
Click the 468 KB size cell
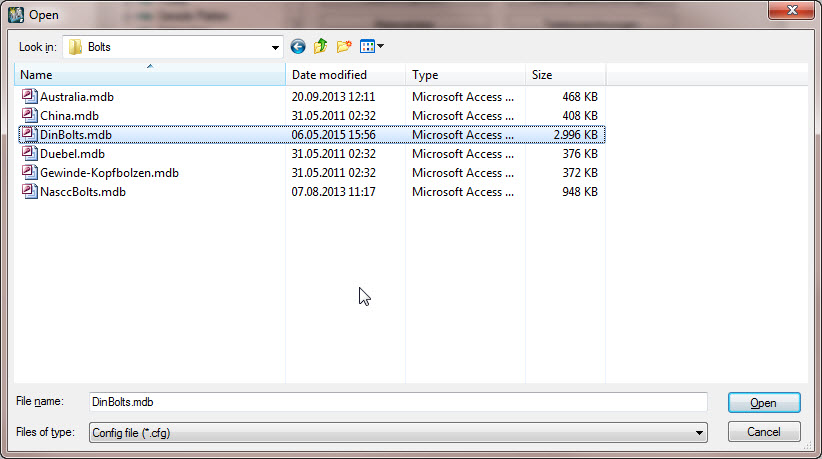(580, 97)
